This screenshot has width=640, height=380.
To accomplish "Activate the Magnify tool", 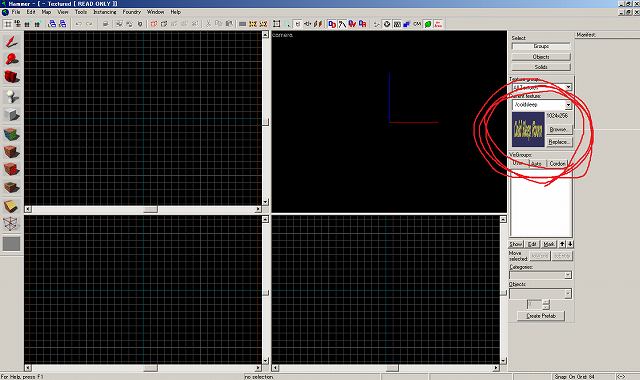I will 11,59.
